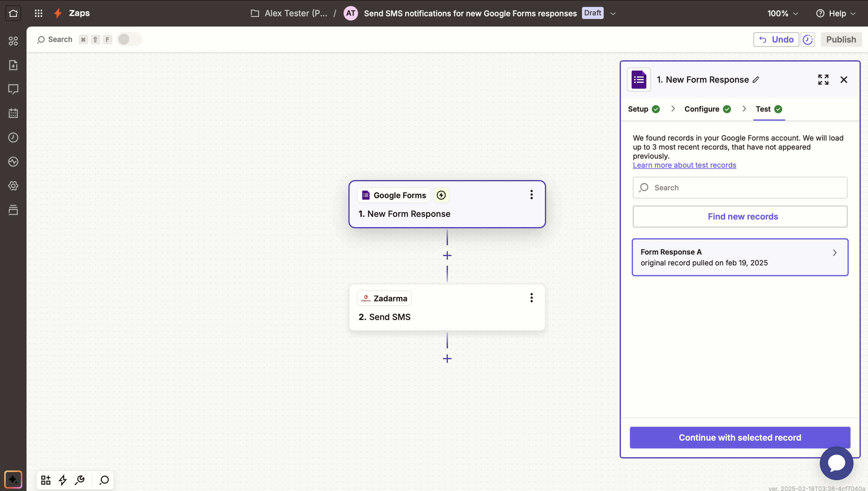868x491 pixels.
Task: Click the calendar icon in left sidebar
Action: tap(13, 113)
